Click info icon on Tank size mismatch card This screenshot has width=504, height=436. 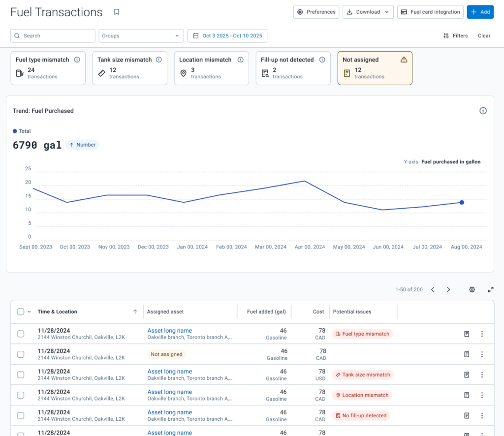(159, 60)
